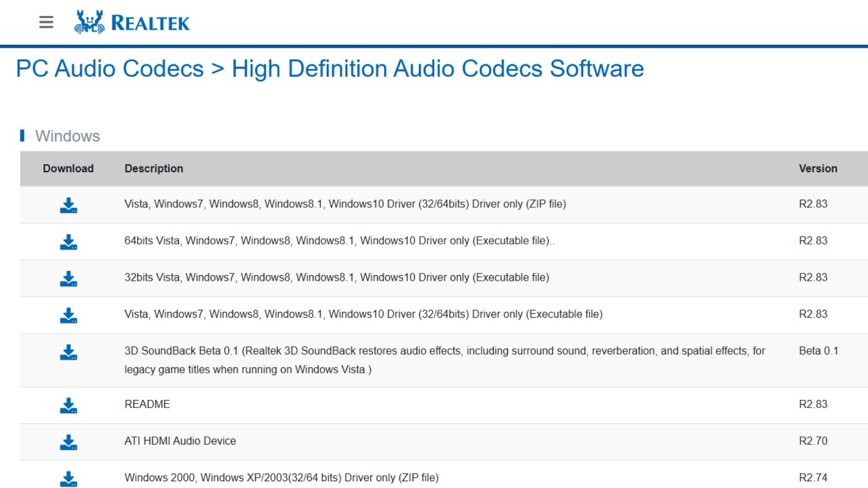
Task: Download the 32/64bits Executable file driver
Action: click(68, 315)
